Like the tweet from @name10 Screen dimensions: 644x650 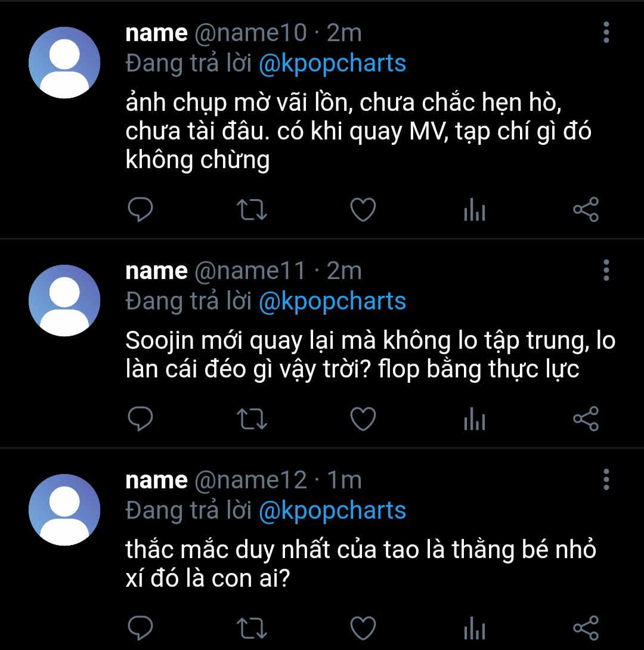[363, 210]
